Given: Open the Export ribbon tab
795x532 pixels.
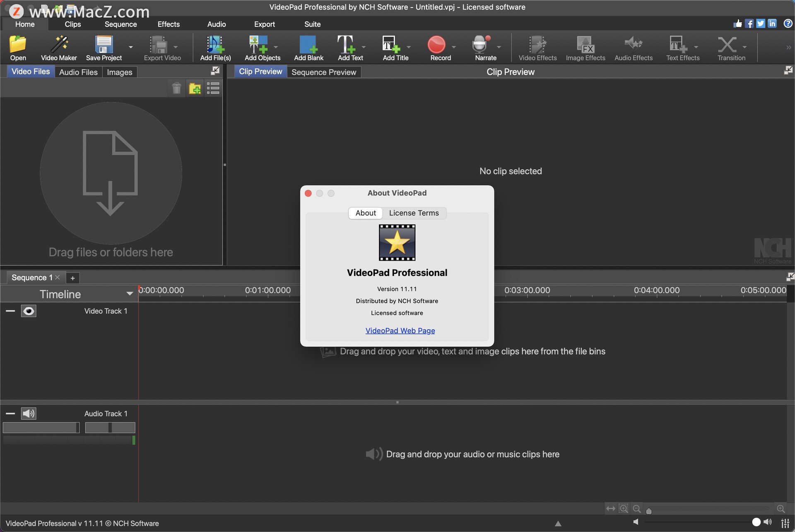Looking at the screenshot, I should pyautogui.click(x=265, y=24).
